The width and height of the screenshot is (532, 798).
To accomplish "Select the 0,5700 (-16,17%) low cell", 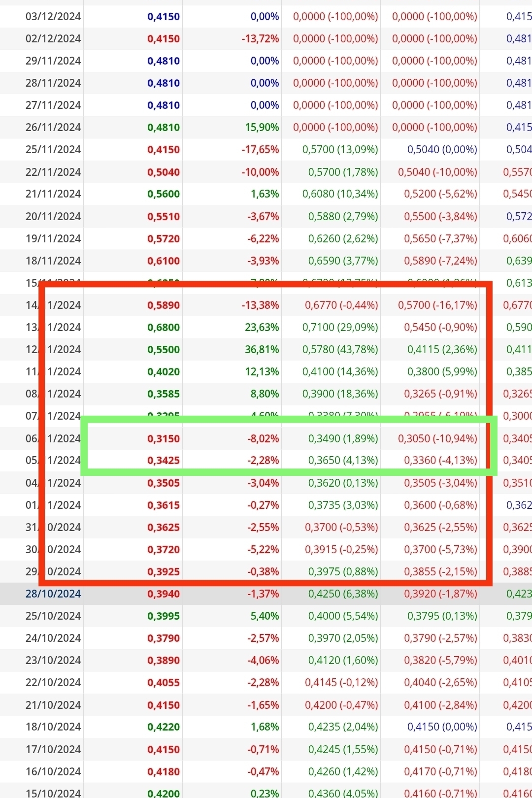I will (438, 305).
